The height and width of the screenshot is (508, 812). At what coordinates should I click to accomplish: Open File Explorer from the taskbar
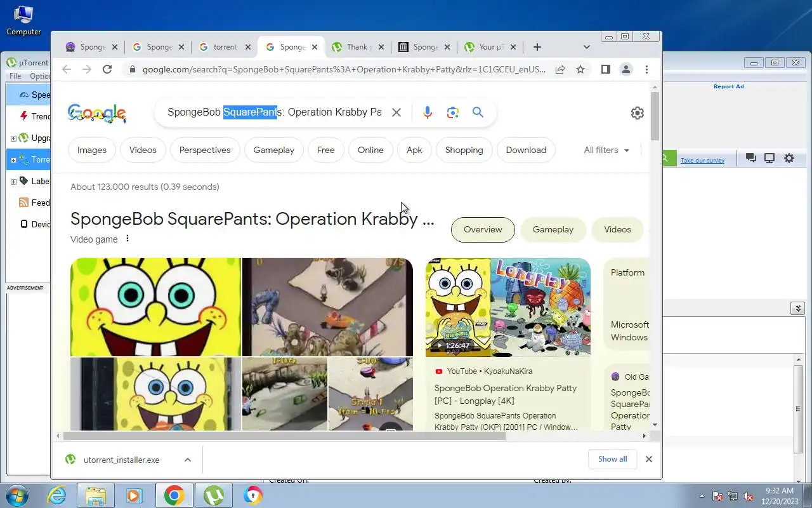95,495
